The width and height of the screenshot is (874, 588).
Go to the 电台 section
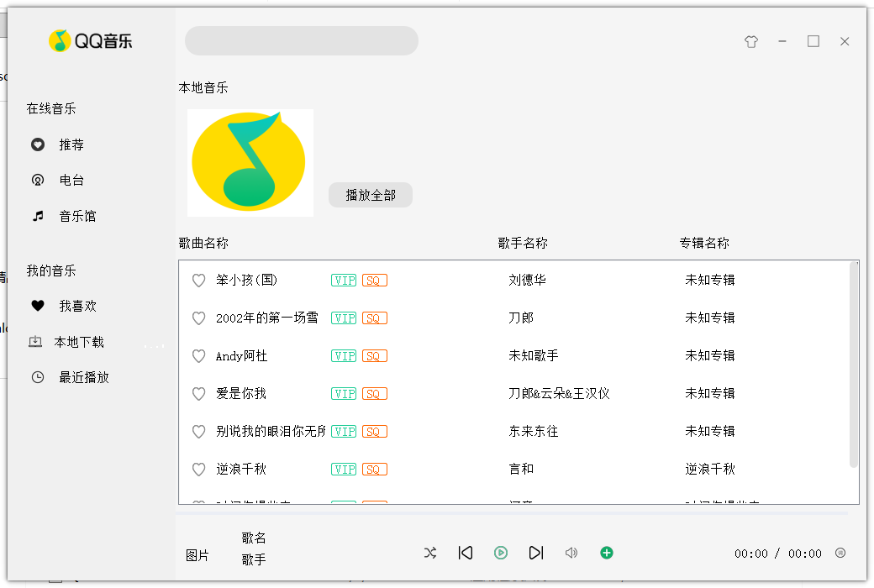click(71, 180)
